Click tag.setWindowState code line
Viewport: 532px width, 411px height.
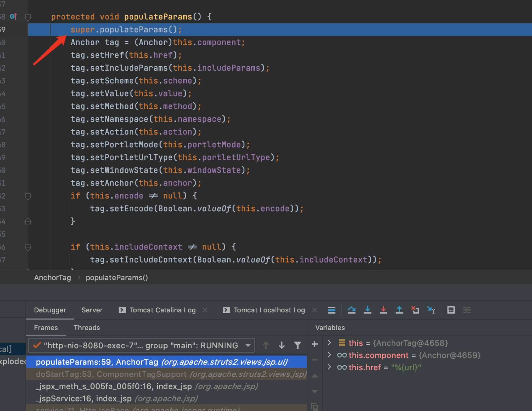pos(160,170)
